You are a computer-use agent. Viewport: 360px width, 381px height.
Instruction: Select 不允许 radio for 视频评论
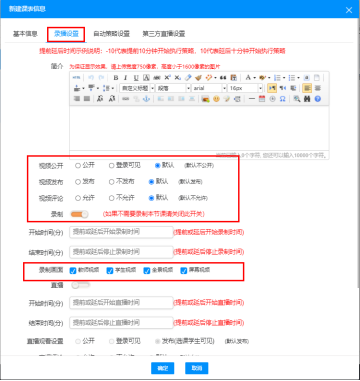112,198
